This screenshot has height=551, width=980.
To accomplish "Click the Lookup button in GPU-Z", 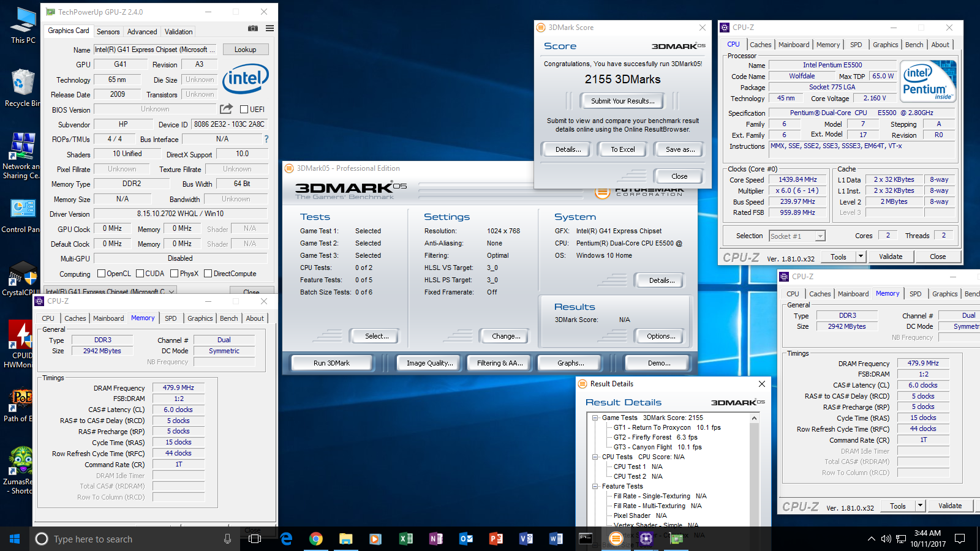I will click(245, 50).
